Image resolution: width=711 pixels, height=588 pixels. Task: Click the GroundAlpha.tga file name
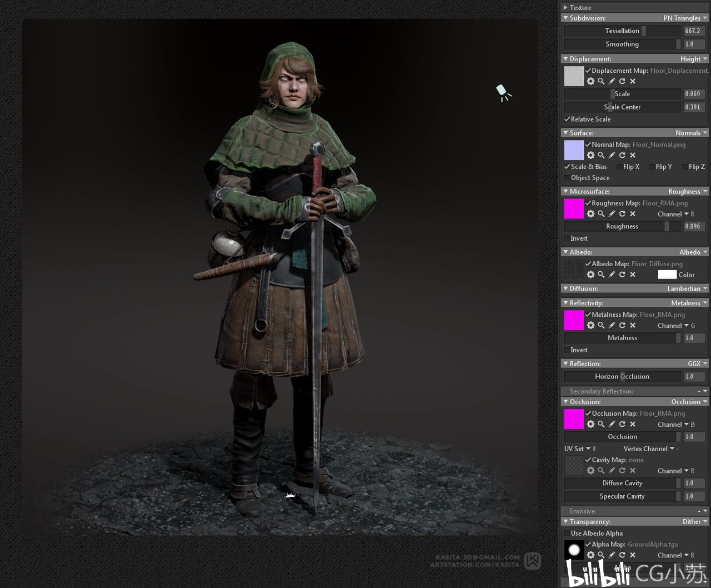653,545
